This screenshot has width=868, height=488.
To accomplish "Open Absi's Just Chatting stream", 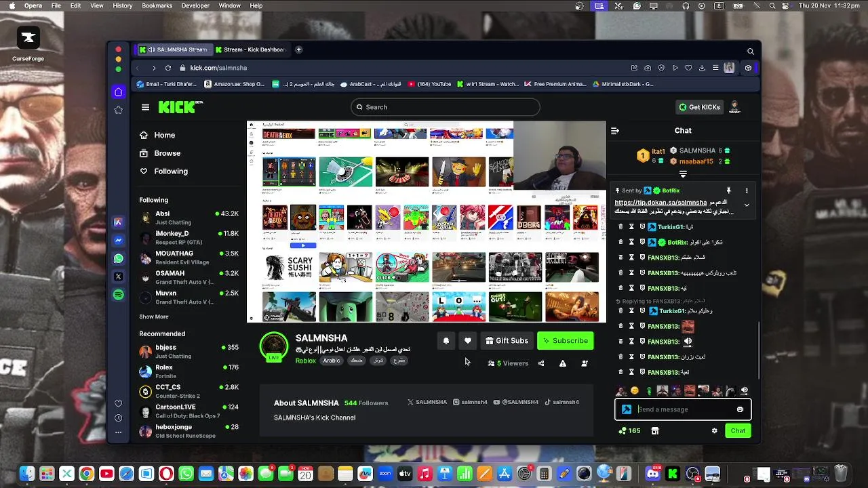I will pos(189,218).
